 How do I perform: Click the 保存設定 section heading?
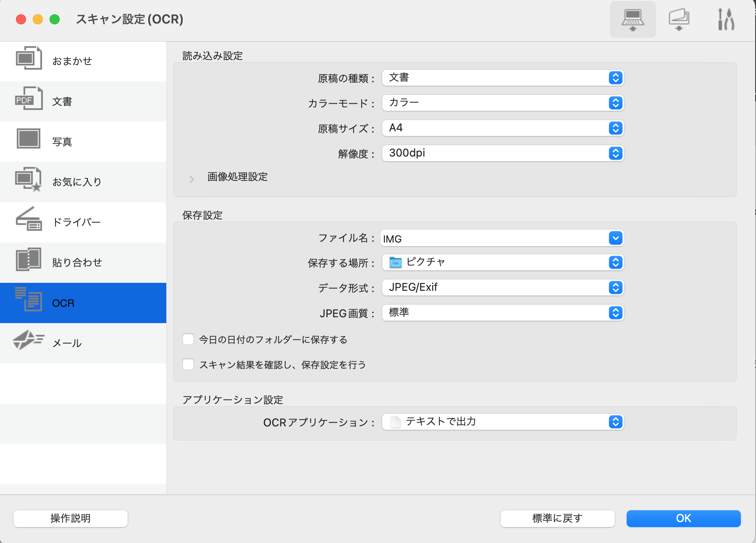202,215
